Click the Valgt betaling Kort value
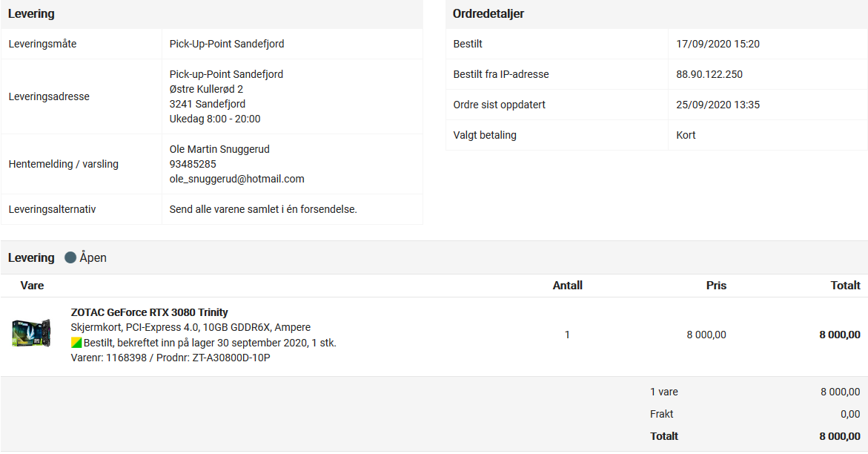The height and width of the screenshot is (454, 868). [x=686, y=135]
